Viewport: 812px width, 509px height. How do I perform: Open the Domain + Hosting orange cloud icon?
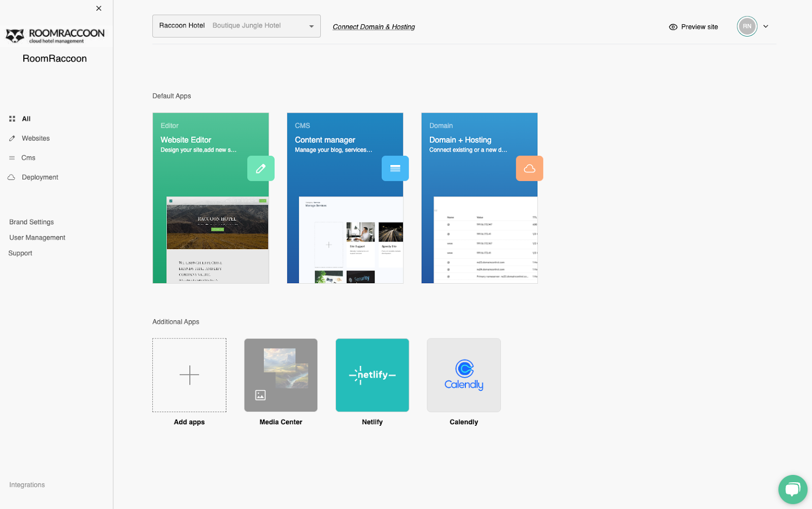point(529,168)
